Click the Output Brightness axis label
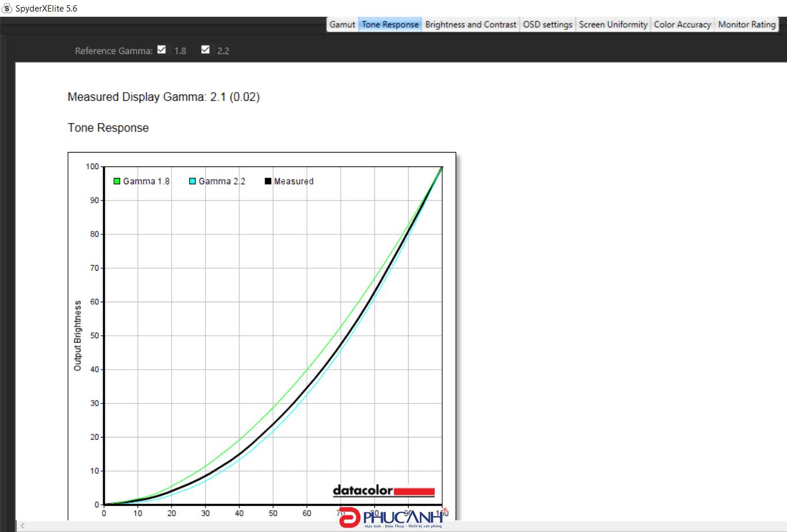The image size is (787, 532). [x=78, y=336]
